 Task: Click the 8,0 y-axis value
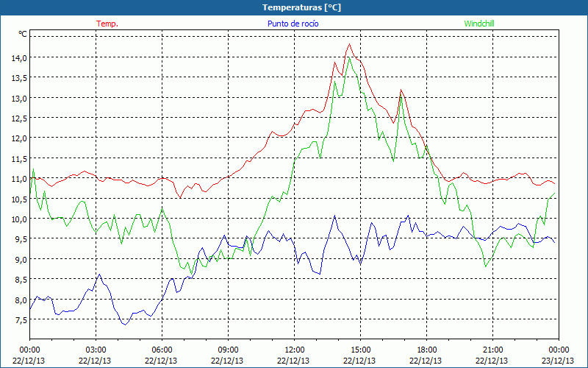click(21, 300)
